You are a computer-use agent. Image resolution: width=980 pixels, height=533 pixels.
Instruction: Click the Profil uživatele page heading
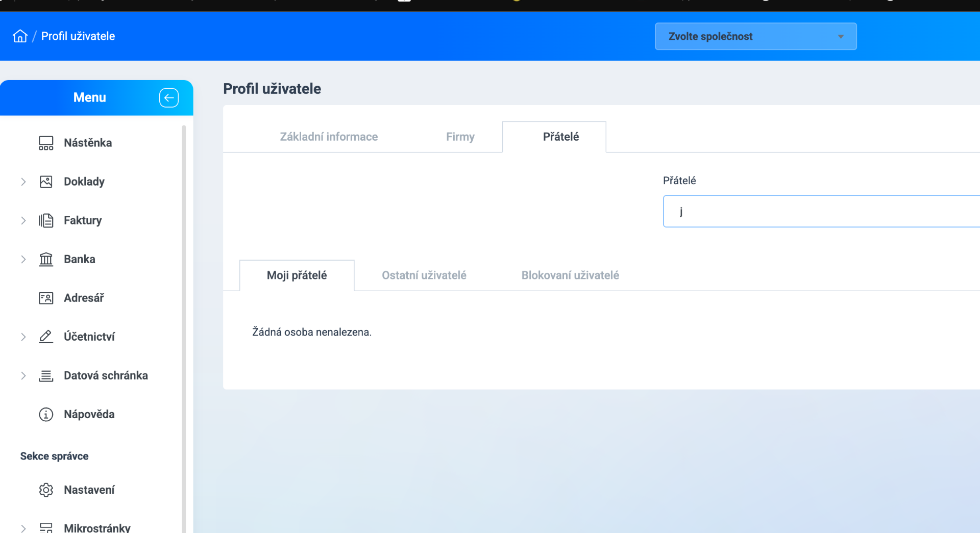[x=272, y=89]
